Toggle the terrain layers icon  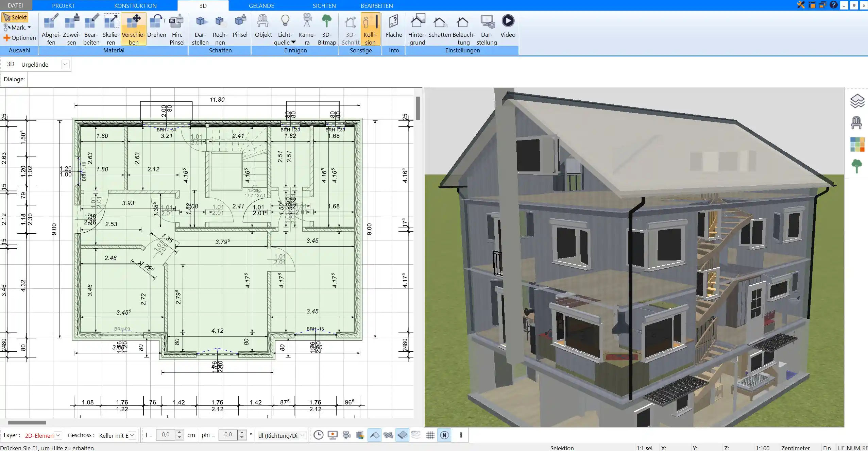pos(416,435)
